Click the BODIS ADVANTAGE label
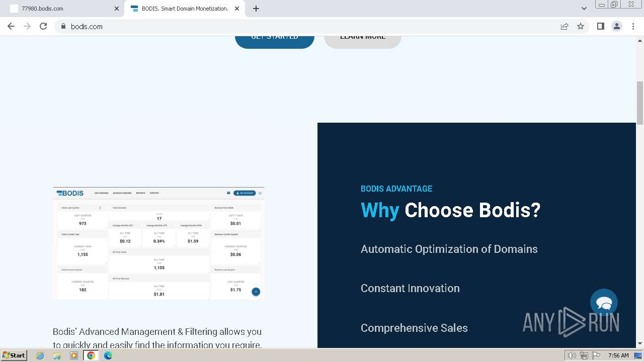Screen dimensions: 644x362 pyautogui.click(x=396, y=189)
